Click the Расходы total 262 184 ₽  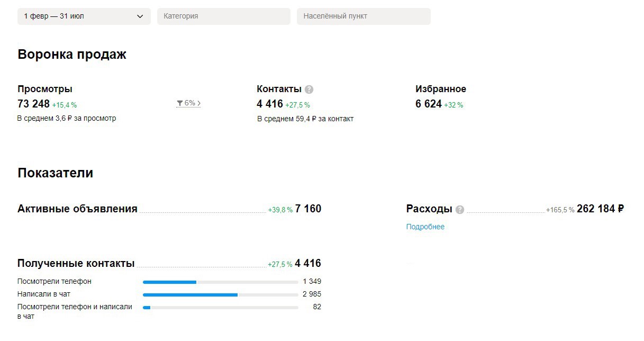[x=600, y=209]
